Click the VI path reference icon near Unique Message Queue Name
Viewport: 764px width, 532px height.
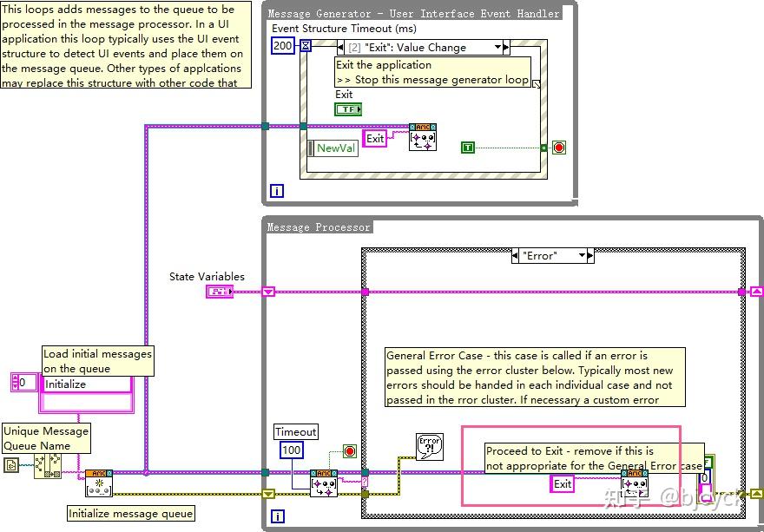coord(11,463)
